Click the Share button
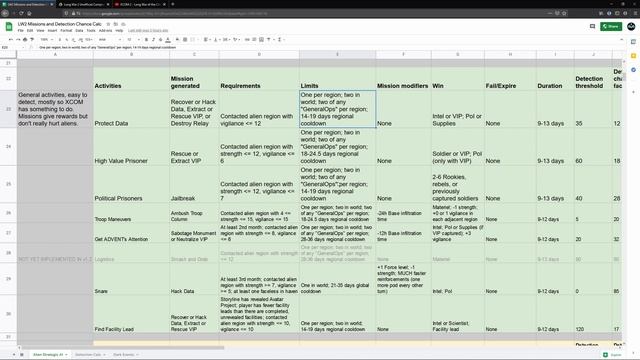 pyautogui.click(x=611, y=27)
